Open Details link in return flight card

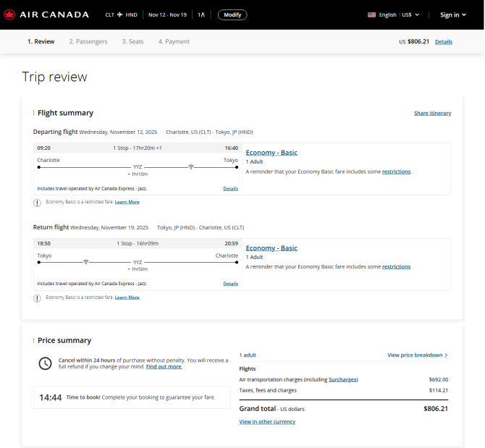[x=231, y=284]
